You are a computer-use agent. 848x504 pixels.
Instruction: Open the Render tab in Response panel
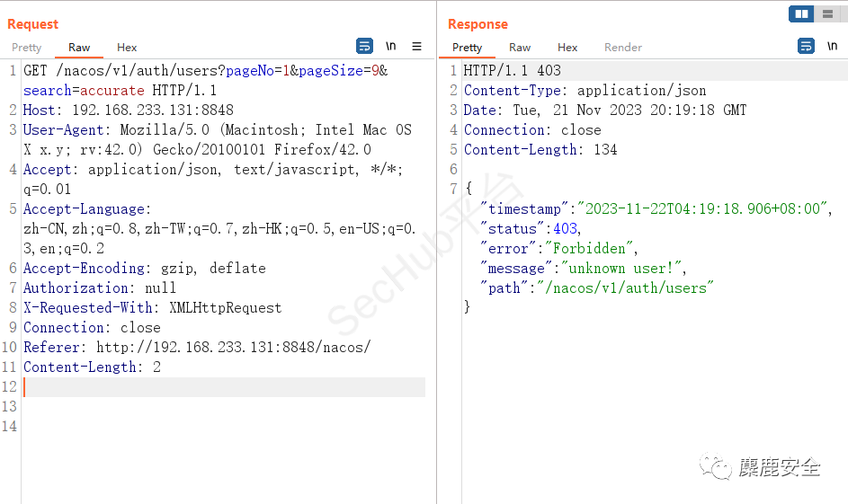[x=623, y=48]
